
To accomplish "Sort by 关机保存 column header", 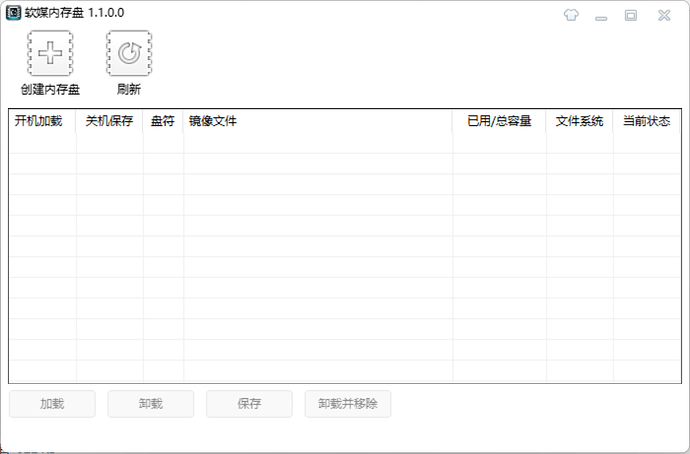I will point(109,121).
